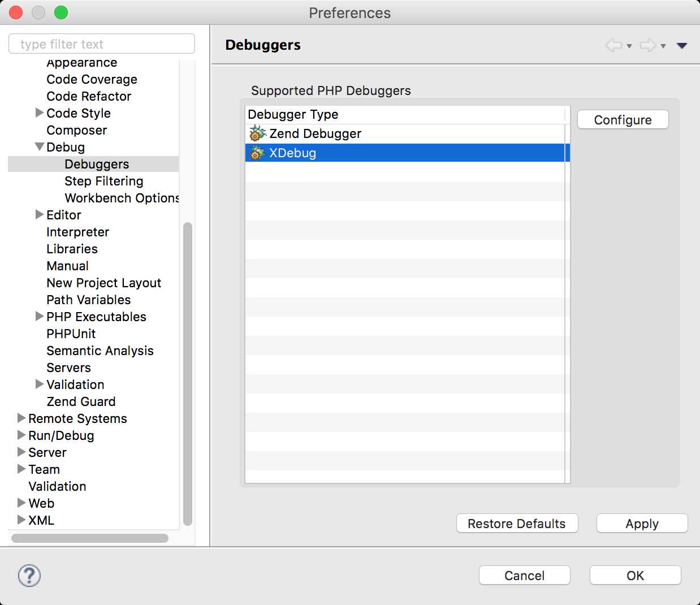
Task: Select Code Style in the tree
Action: pyautogui.click(x=79, y=113)
